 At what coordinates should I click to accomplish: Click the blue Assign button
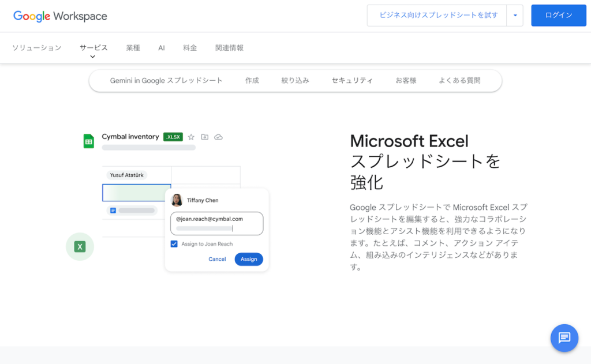point(249,259)
